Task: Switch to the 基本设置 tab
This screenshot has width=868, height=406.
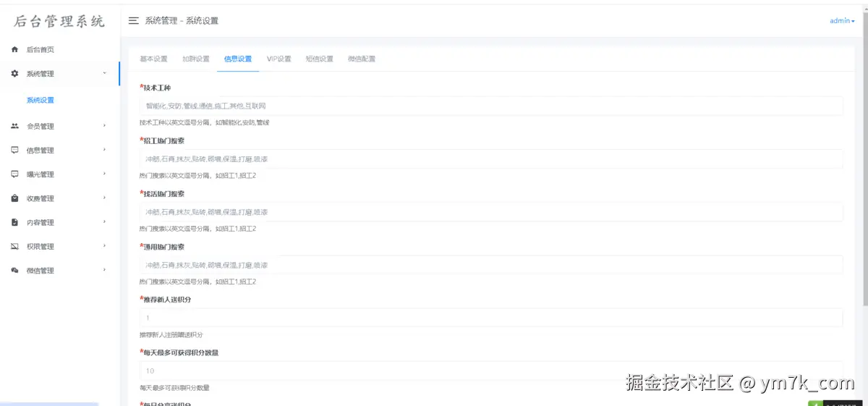Action: click(x=153, y=59)
